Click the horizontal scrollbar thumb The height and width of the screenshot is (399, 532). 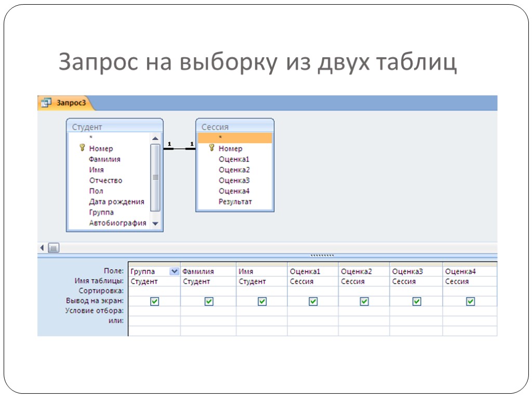tap(54, 248)
